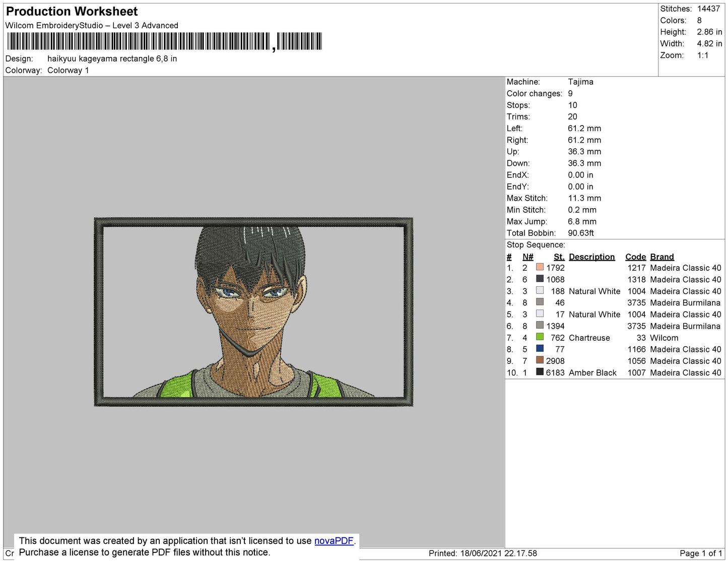This screenshot has height=563, width=728.
Task: Click the Max Stitch value '11.3 mm'
Action: coord(584,198)
